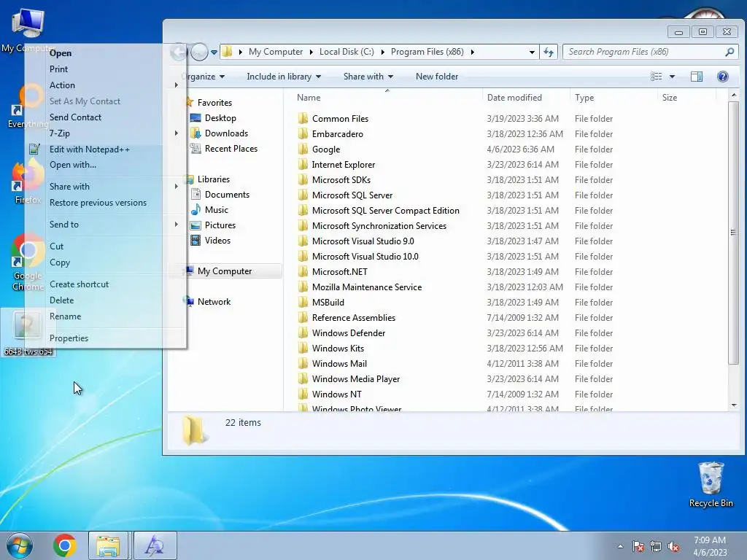Expand Share with toolbar dropdown
747x560 pixels.
click(x=368, y=76)
